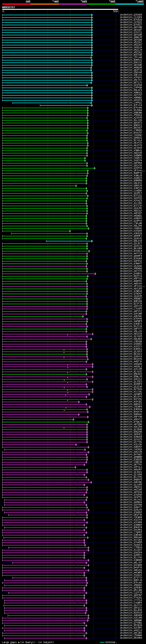The image size is (146, 644).
Task: Click hit UniRef100_Q197Q4
Action: click(131, 85)
